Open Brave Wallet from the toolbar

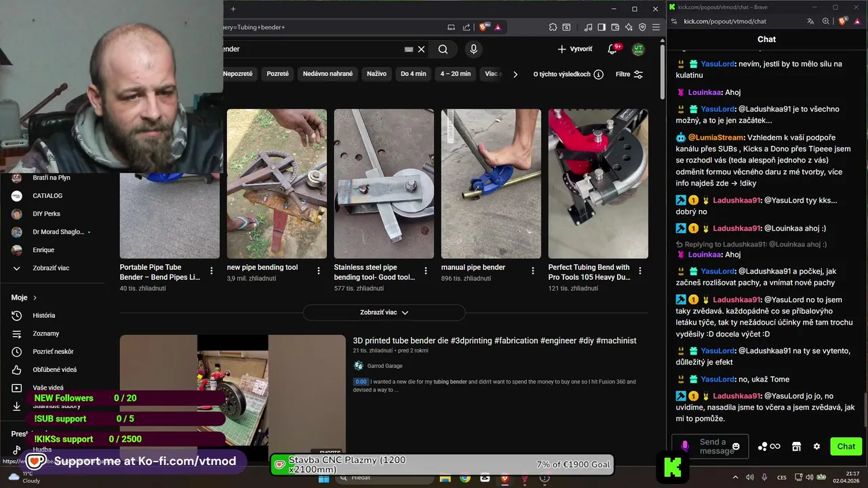click(615, 27)
